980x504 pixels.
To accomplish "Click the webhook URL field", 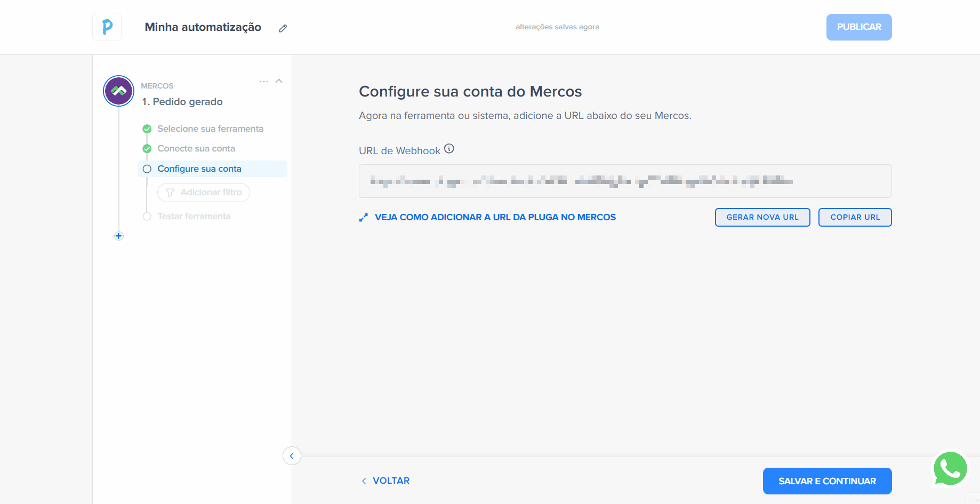I will pyautogui.click(x=625, y=181).
